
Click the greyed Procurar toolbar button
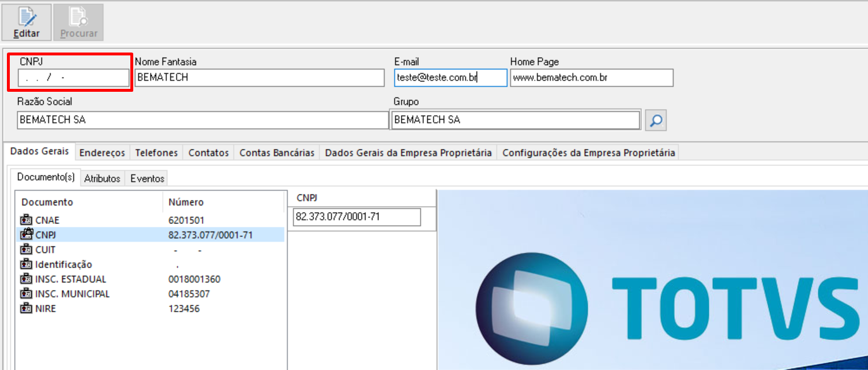tap(78, 23)
